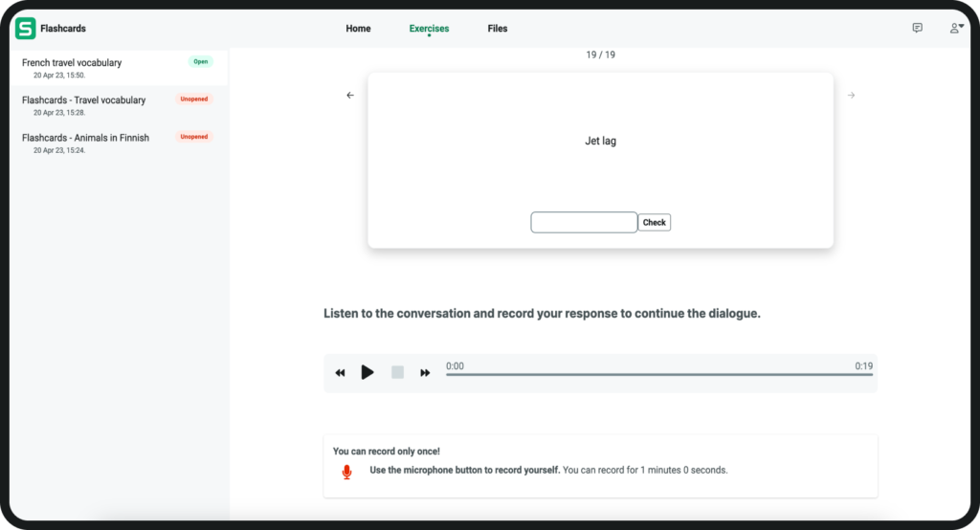Open Flashcards - Animals in Finnish
980x530 pixels.
(85, 138)
